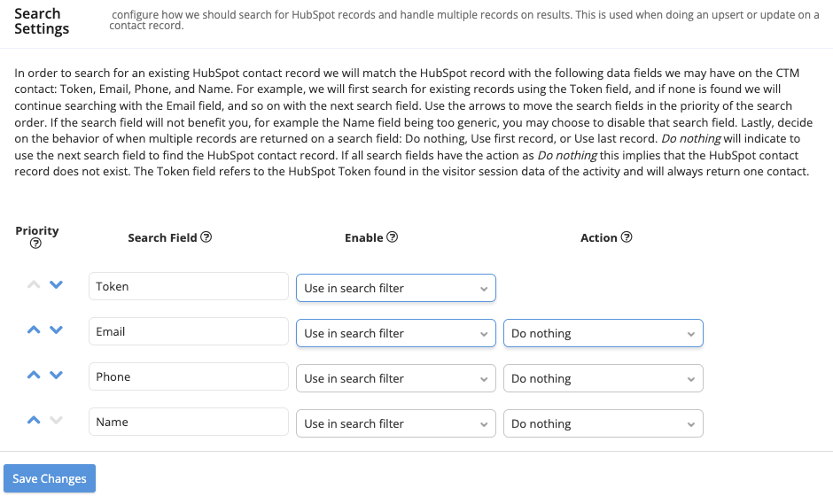Open the Name row Enable dropdown

[395, 423]
